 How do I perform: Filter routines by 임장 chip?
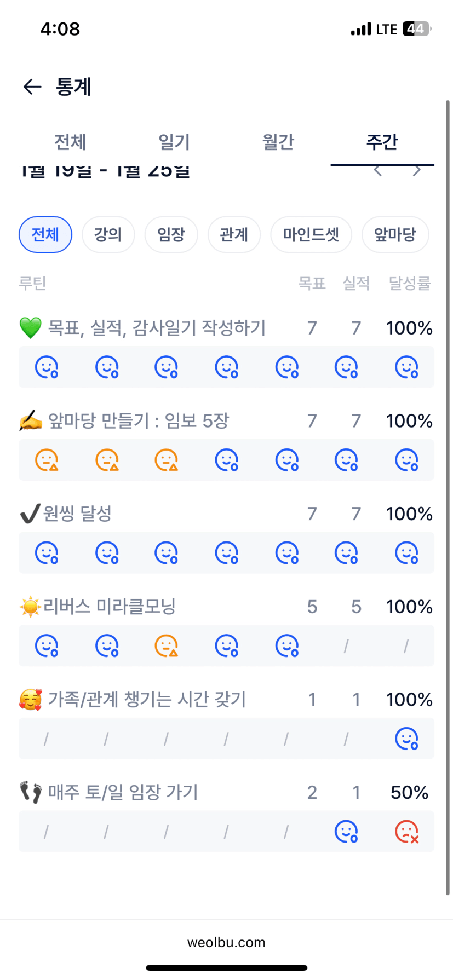coord(171,235)
